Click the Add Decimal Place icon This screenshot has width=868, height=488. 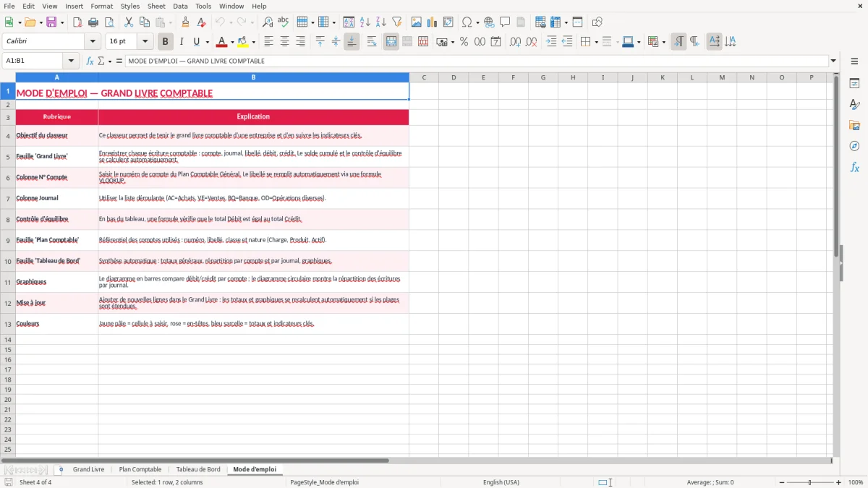click(514, 42)
